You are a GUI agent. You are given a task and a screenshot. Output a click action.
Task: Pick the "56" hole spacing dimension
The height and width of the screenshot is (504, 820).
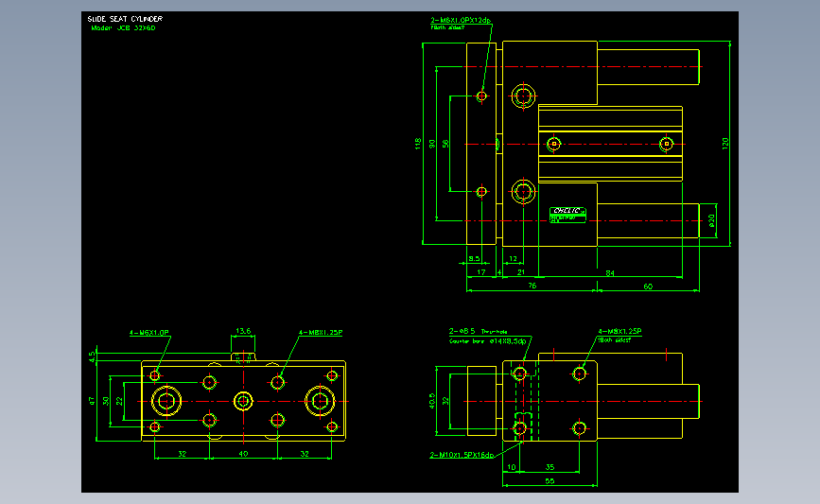(x=445, y=144)
